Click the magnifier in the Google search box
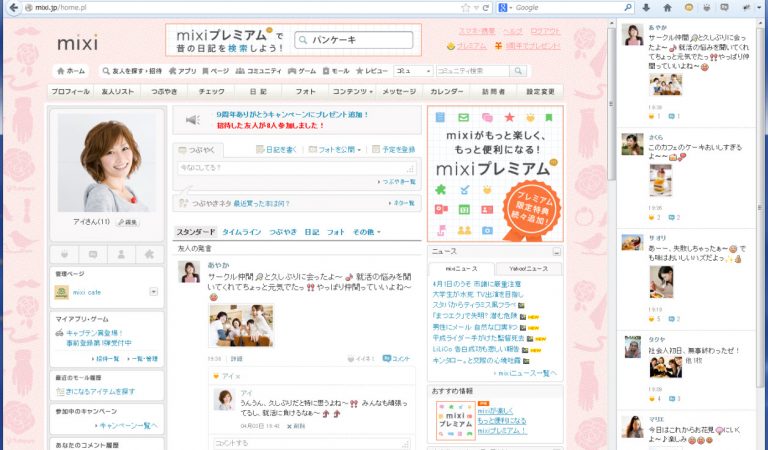The width and height of the screenshot is (768, 450). 628,7
